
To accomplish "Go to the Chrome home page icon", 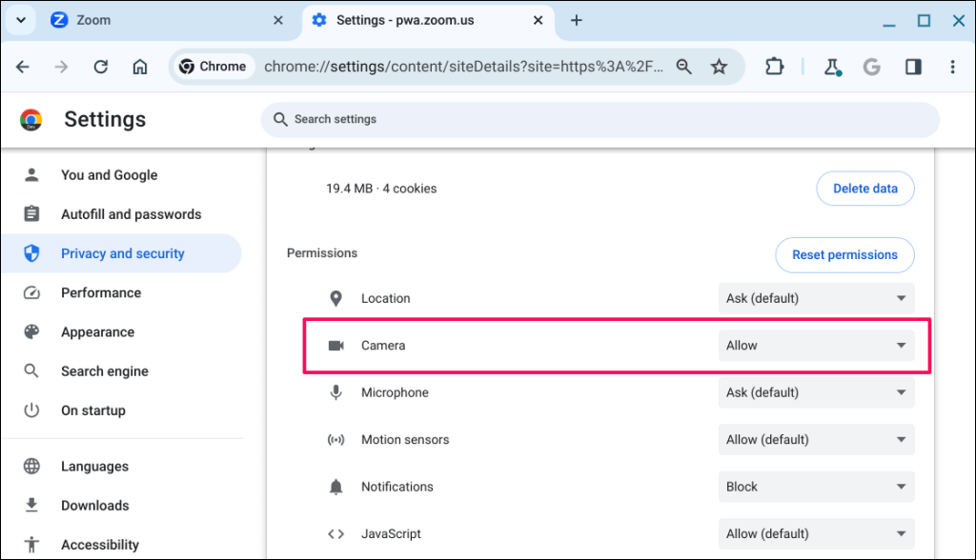I will (x=140, y=67).
